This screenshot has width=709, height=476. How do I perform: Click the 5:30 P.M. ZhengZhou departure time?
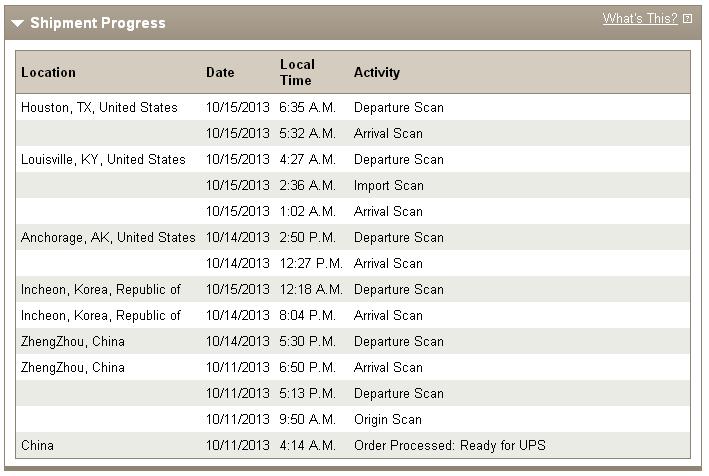307,341
